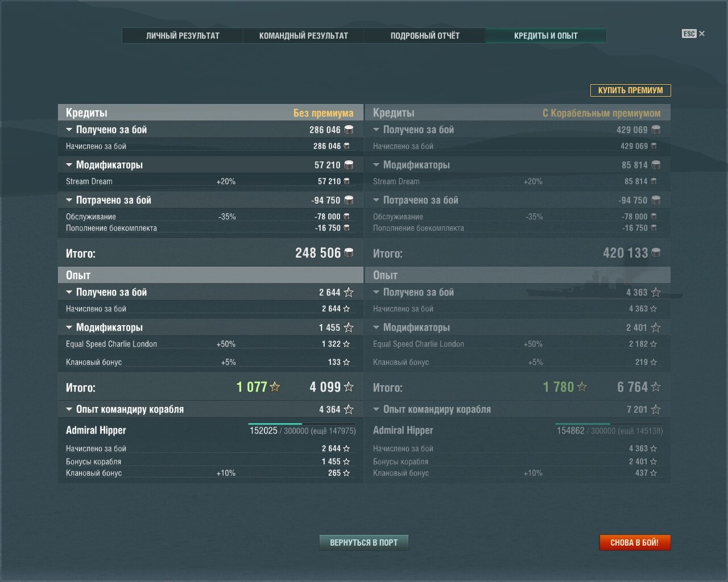Image resolution: width=728 pixels, height=582 pixels.
Task: Switch to Личный результат tab
Action: pyautogui.click(x=183, y=35)
